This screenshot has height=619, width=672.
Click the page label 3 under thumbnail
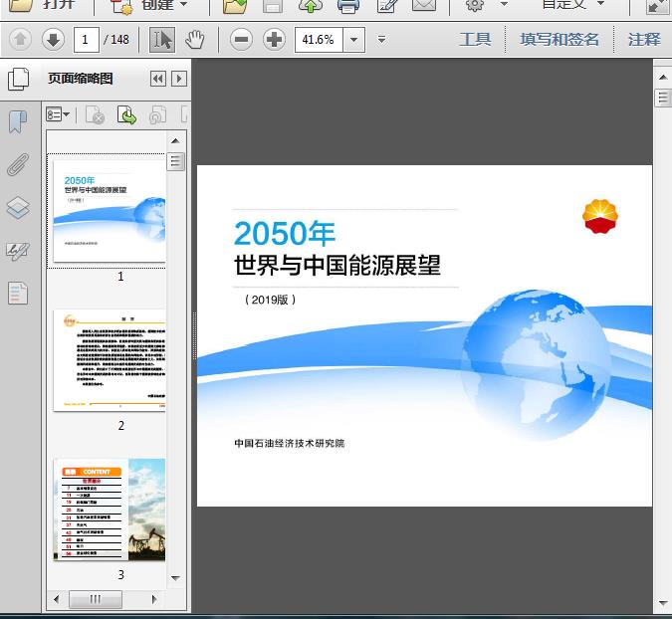pyautogui.click(x=121, y=575)
